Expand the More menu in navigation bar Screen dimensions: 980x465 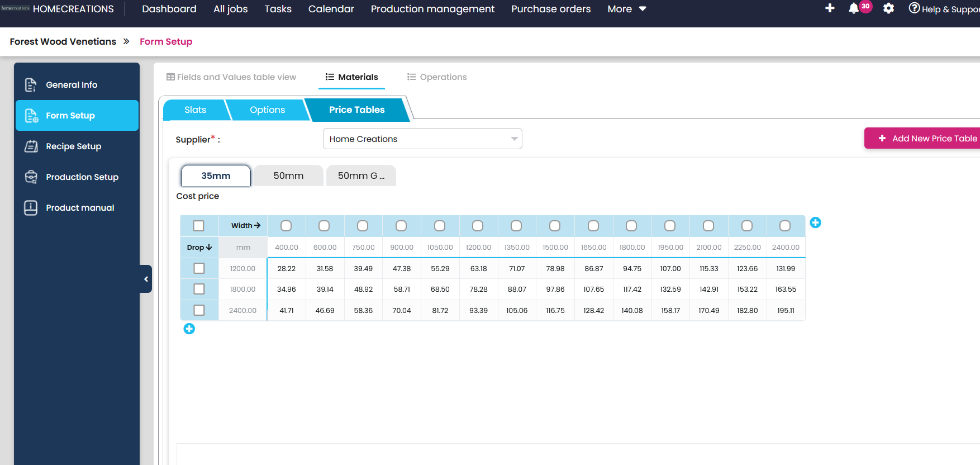tap(626, 9)
